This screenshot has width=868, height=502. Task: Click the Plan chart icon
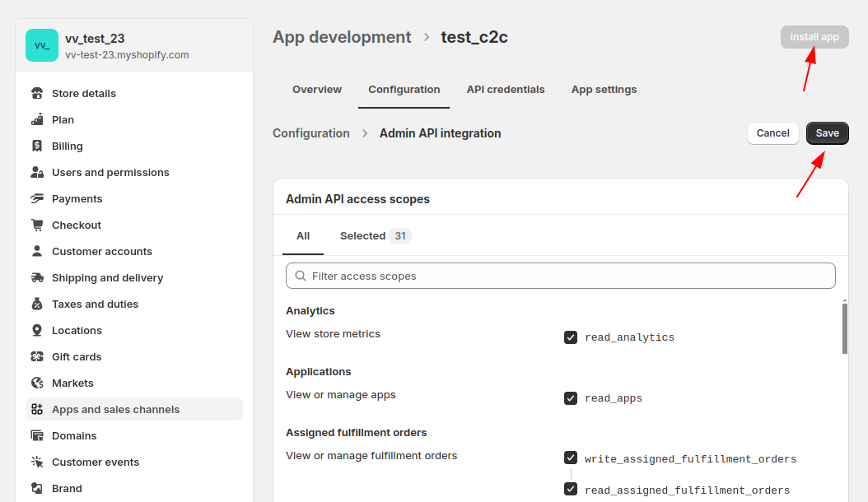pyautogui.click(x=37, y=119)
